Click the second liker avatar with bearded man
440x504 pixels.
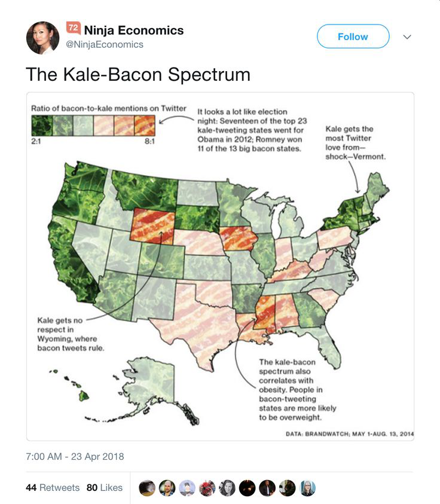[167, 488]
